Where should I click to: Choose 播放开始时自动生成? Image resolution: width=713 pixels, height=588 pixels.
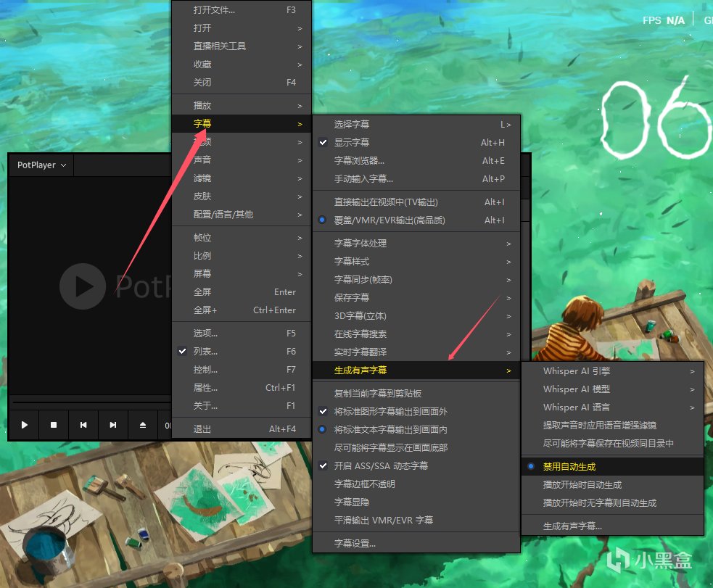(612, 485)
